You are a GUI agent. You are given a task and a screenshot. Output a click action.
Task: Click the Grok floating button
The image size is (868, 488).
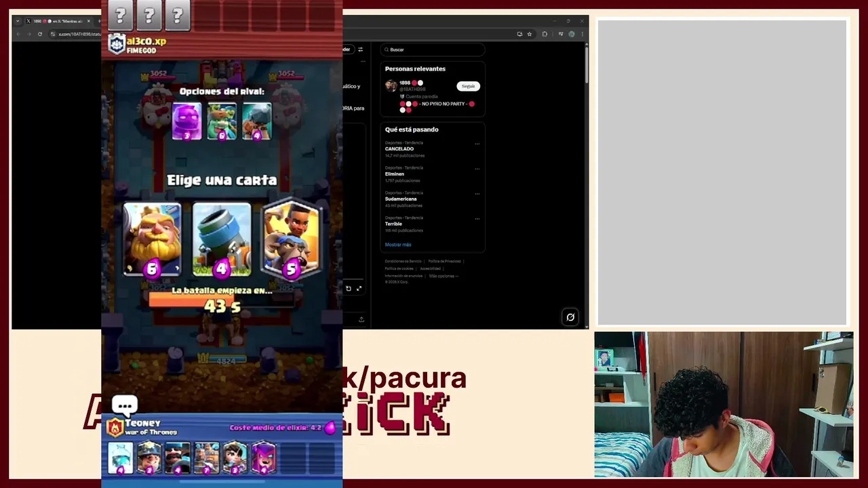pos(570,317)
